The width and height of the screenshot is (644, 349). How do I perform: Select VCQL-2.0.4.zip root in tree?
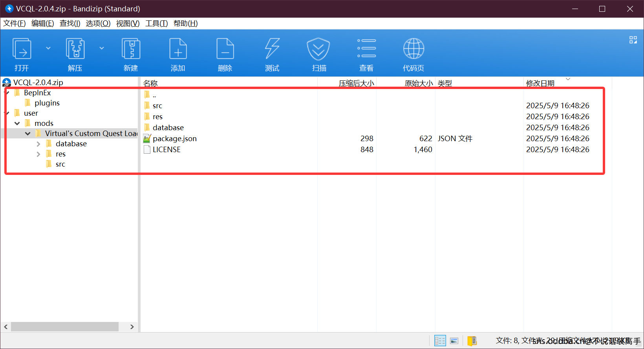coord(38,82)
